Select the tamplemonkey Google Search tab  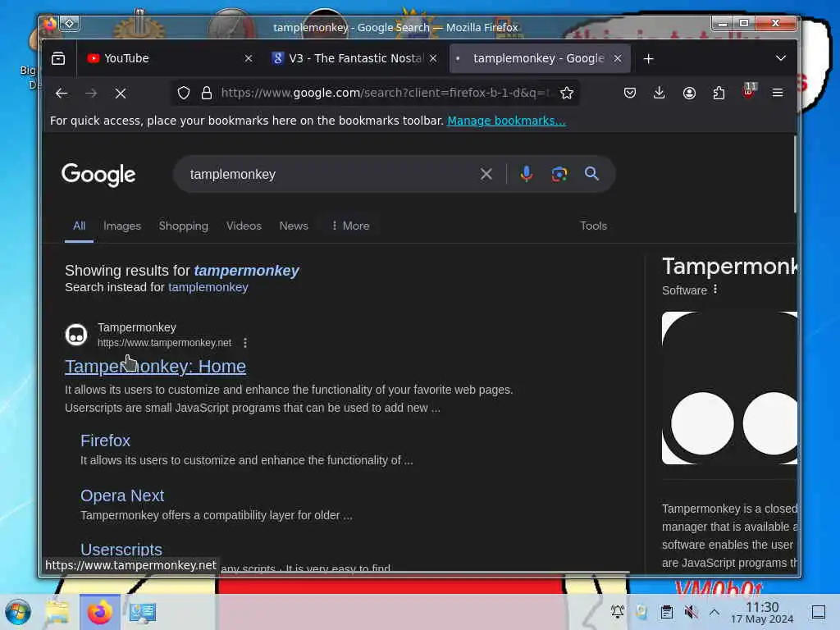(x=539, y=58)
